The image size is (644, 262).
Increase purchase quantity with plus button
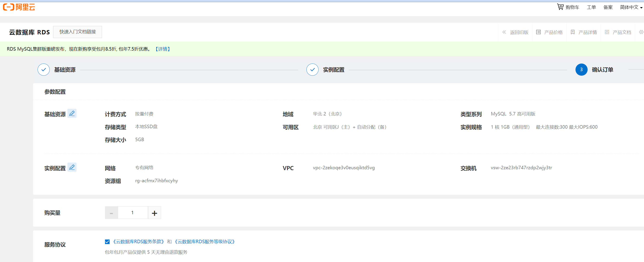point(155,213)
